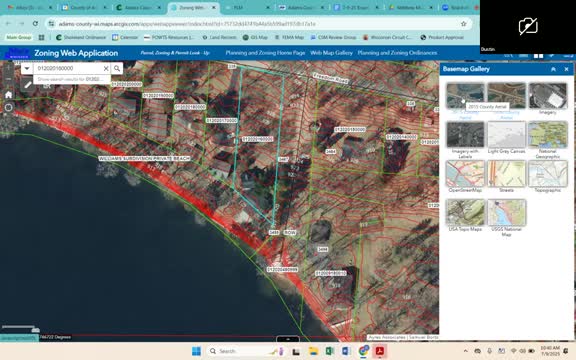The image size is (576, 360).
Task: Open the GIS Map bookmark
Action: [255, 37]
